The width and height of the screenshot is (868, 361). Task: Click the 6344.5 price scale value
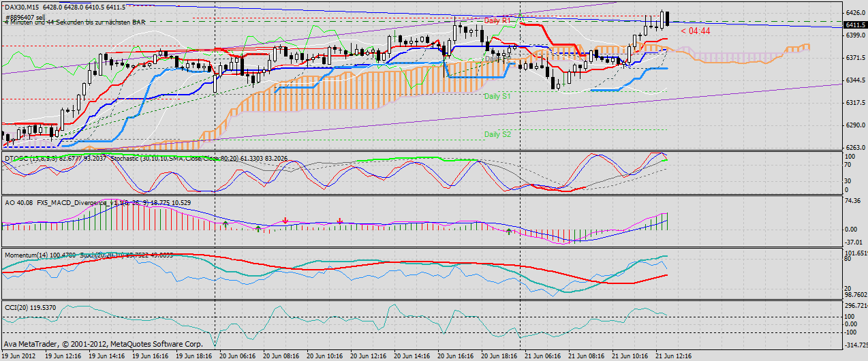[855, 80]
